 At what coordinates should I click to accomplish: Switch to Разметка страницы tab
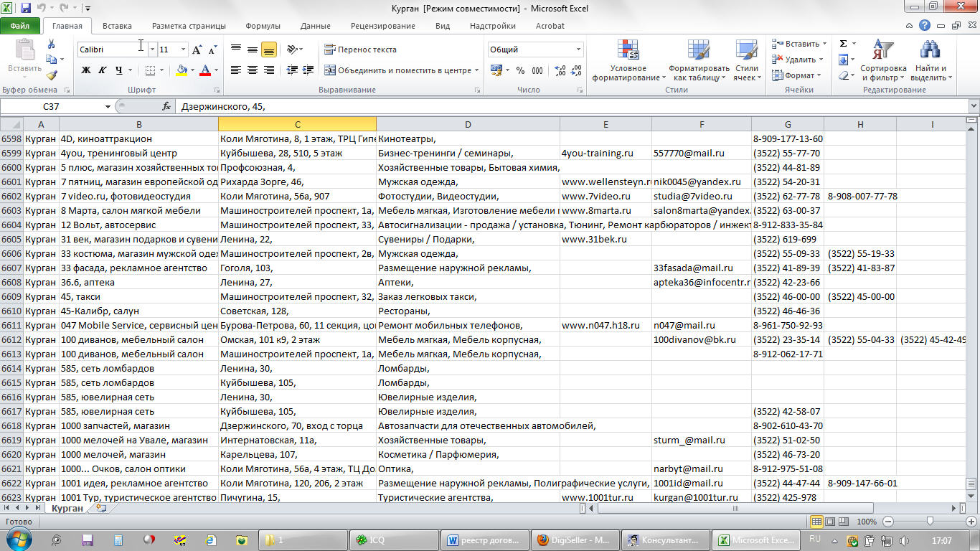coord(189,26)
